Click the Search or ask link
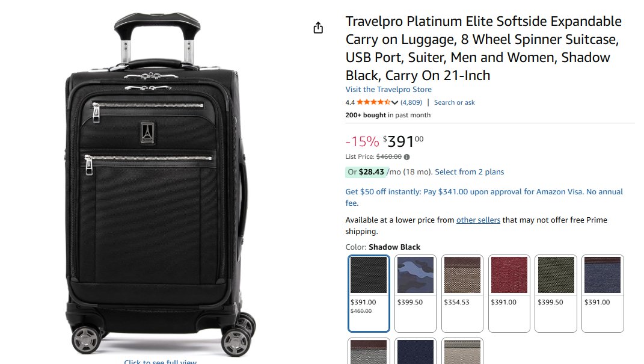 tap(454, 102)
